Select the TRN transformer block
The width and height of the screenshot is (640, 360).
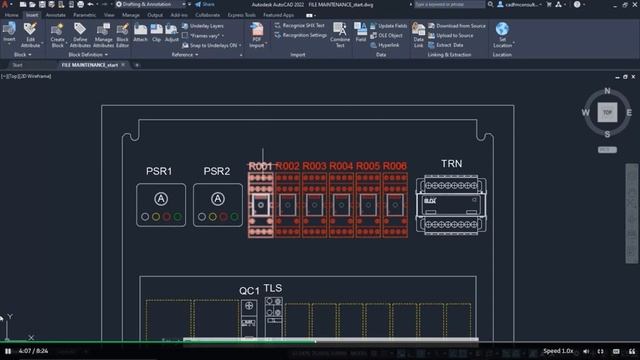coord(451,204)
